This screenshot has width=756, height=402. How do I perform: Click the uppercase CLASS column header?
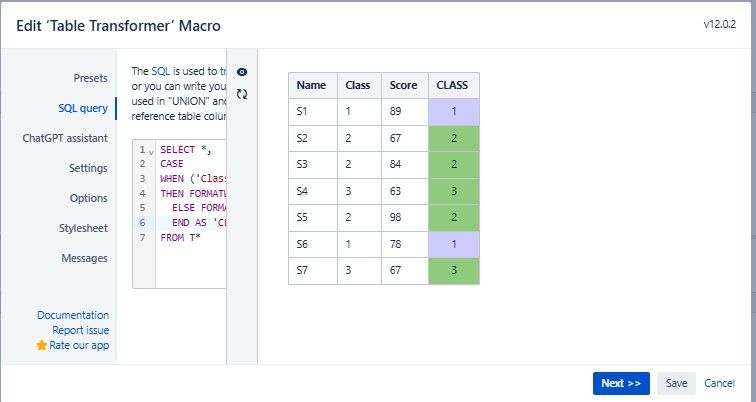click(x=454, y=85)
